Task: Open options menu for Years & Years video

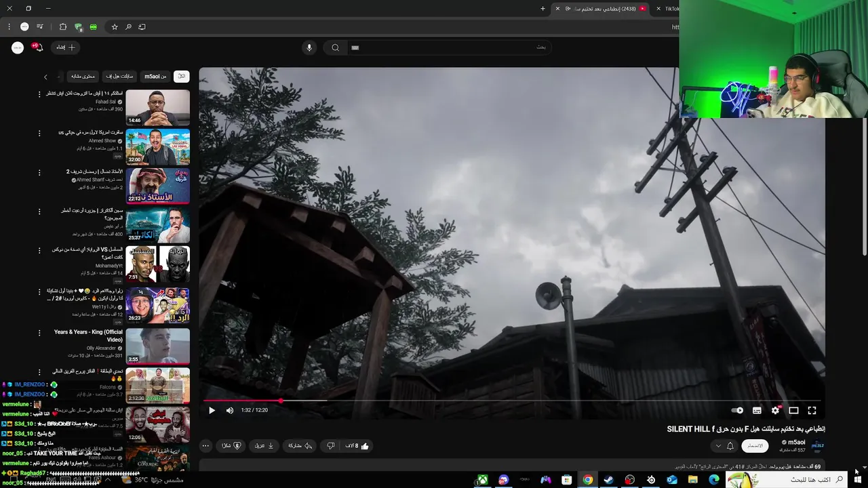Action: pos(39,333)
